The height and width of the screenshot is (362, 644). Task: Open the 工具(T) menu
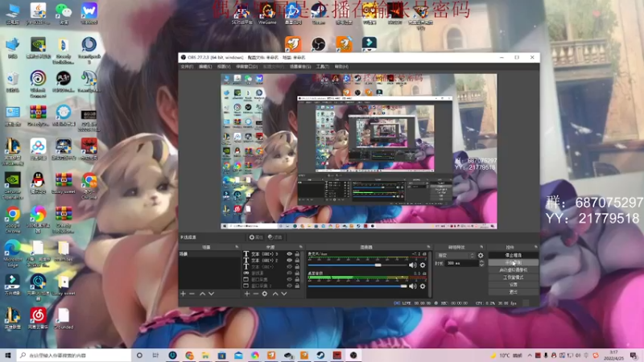click(323, 67)
